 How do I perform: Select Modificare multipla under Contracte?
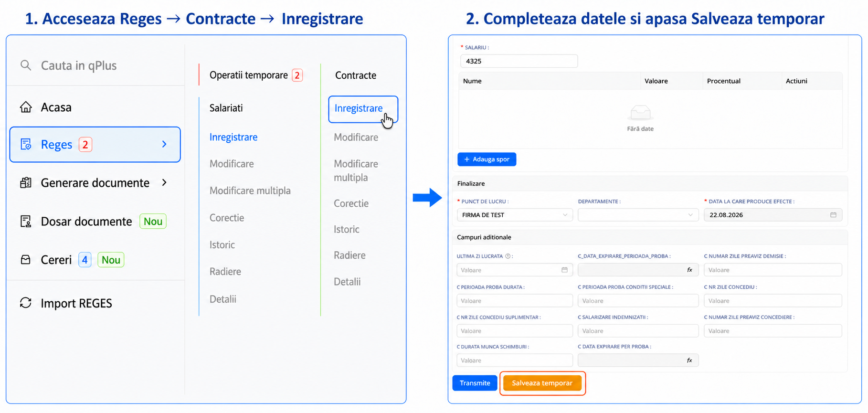[x=356, y=170]
